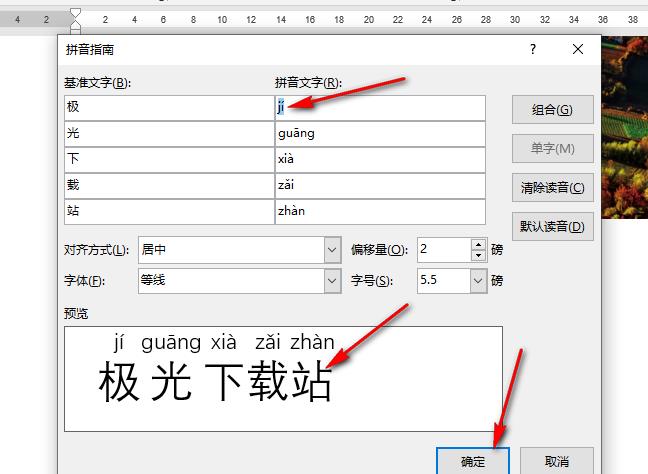Click the 组合(G) button
This screenshot has width=648, height=474.
pos(553,110)
